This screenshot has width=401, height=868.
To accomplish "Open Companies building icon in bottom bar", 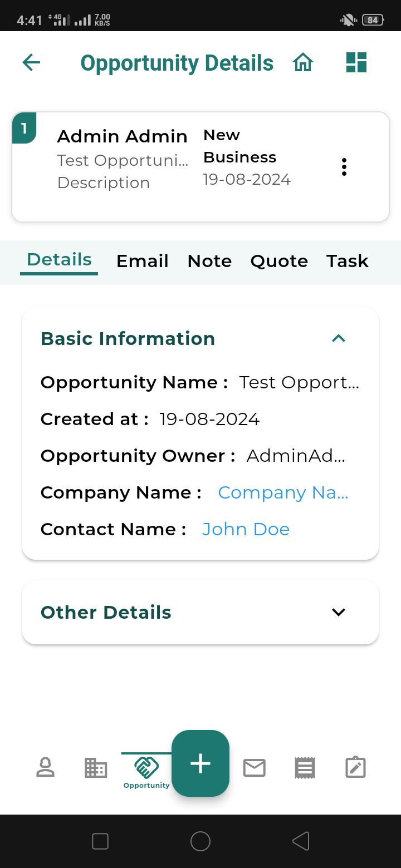I will pos(96,767).
